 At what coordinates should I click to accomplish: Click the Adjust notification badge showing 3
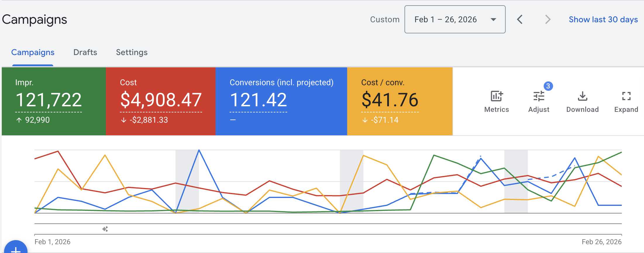[x=548, y=86]
